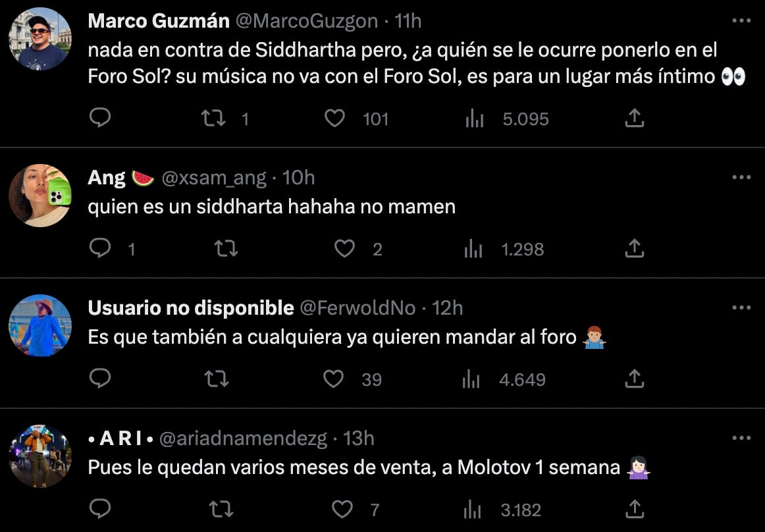Open the reply icon on Ang's tweet

pos(100,249)
